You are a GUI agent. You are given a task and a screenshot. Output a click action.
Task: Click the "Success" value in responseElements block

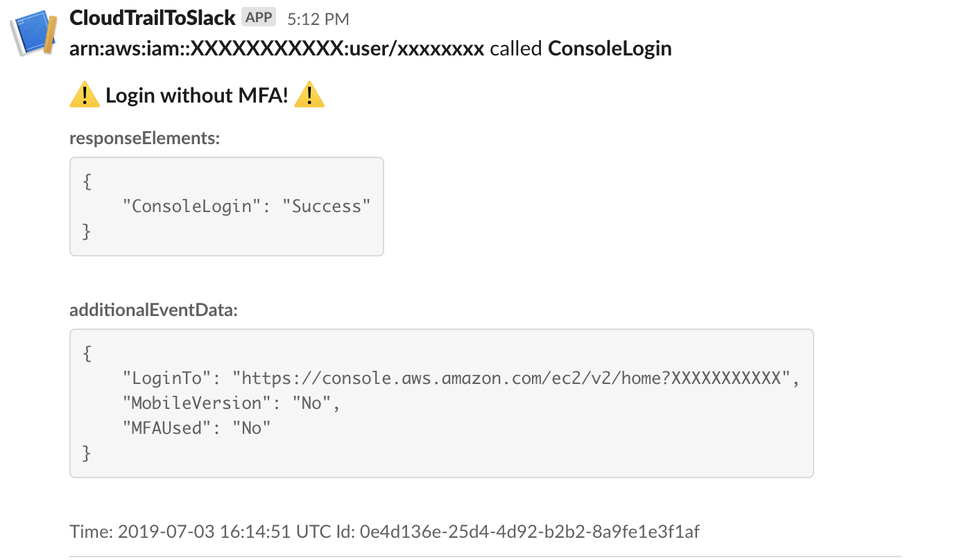coord(327,206)
